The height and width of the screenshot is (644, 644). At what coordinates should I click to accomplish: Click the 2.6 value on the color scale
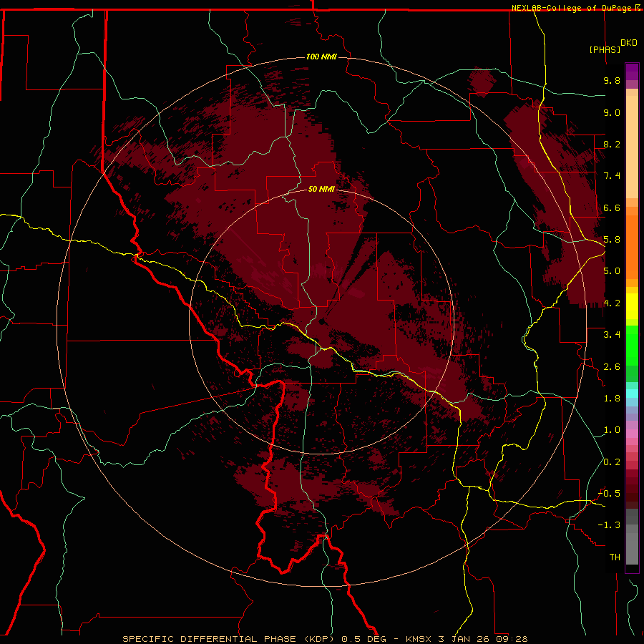pyautogui.click(x=612, y=367)
